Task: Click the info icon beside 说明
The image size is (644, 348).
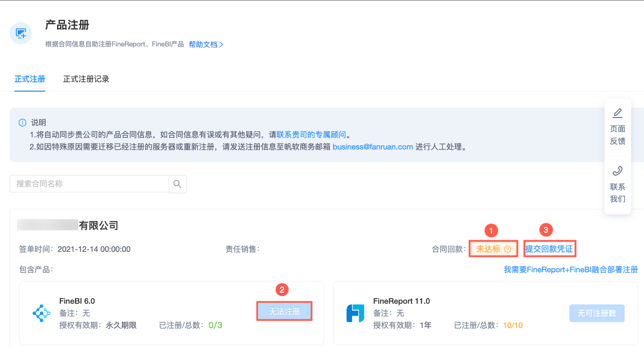Action: [22, 123]
